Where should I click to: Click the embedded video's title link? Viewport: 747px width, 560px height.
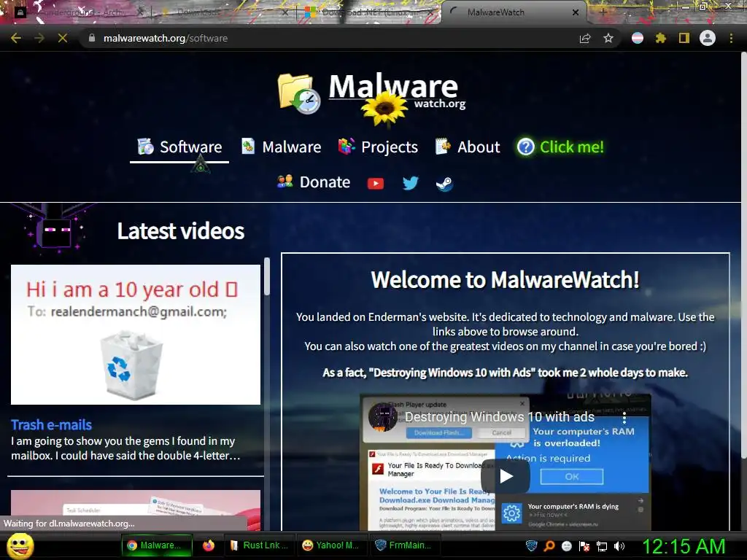[499, 416]
